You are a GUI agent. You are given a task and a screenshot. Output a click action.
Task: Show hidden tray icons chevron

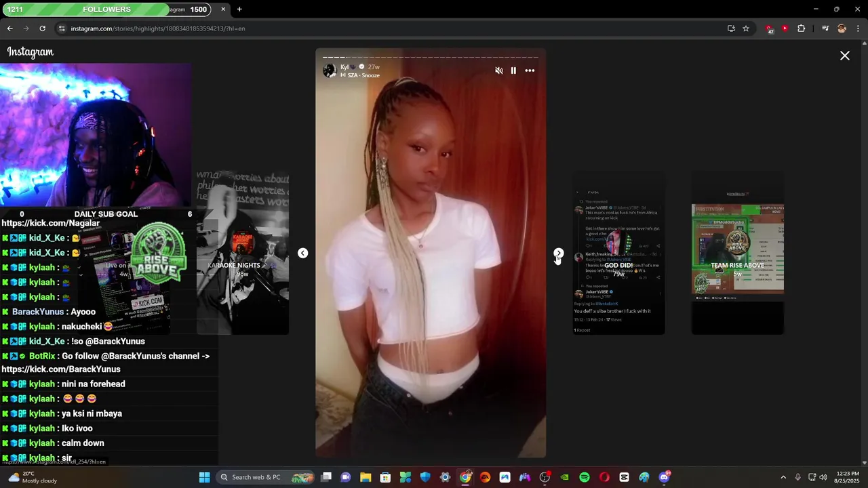(x=783, y=477)
